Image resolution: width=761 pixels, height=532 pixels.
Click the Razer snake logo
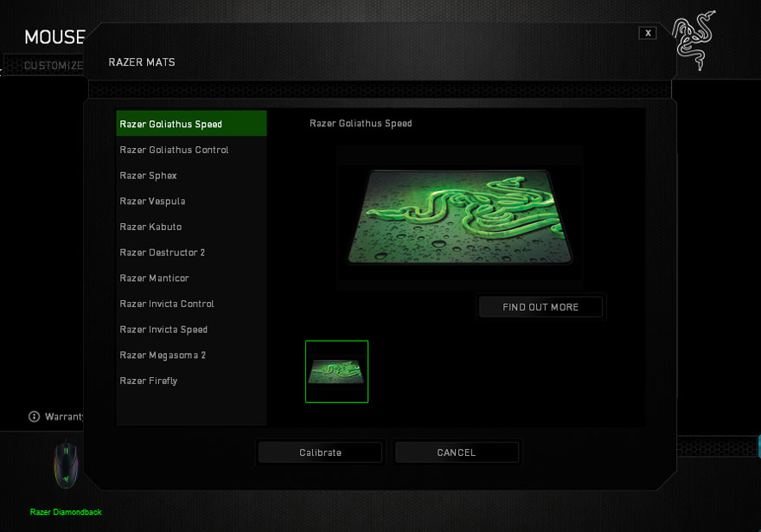[694, 41]
